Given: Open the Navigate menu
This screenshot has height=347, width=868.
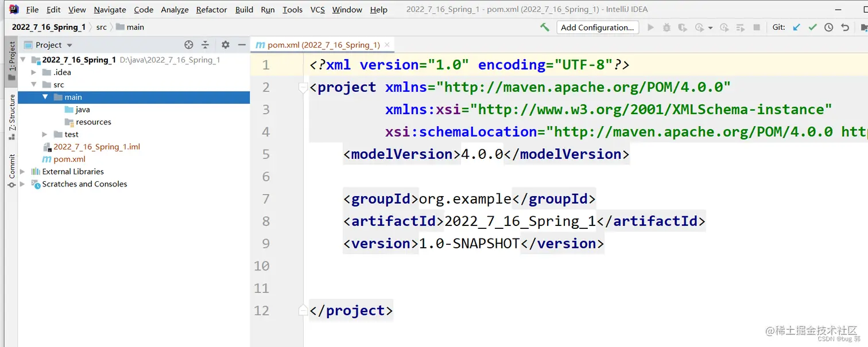Looking at the screenshot, I should click(x=110, y=9).
